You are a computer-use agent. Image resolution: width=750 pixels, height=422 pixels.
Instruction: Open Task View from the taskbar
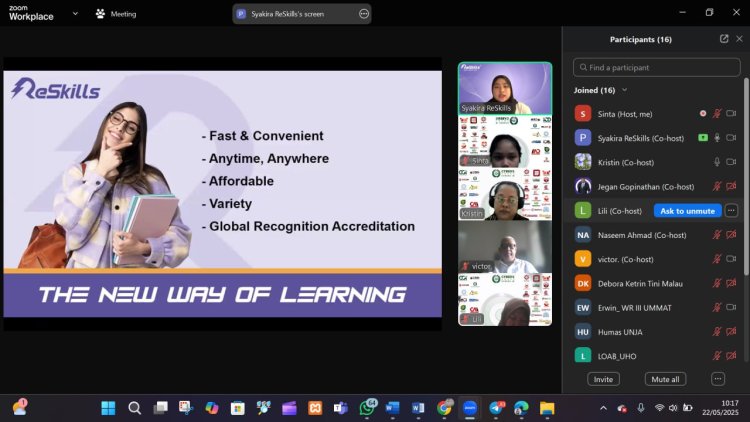(x=160, y=408)
